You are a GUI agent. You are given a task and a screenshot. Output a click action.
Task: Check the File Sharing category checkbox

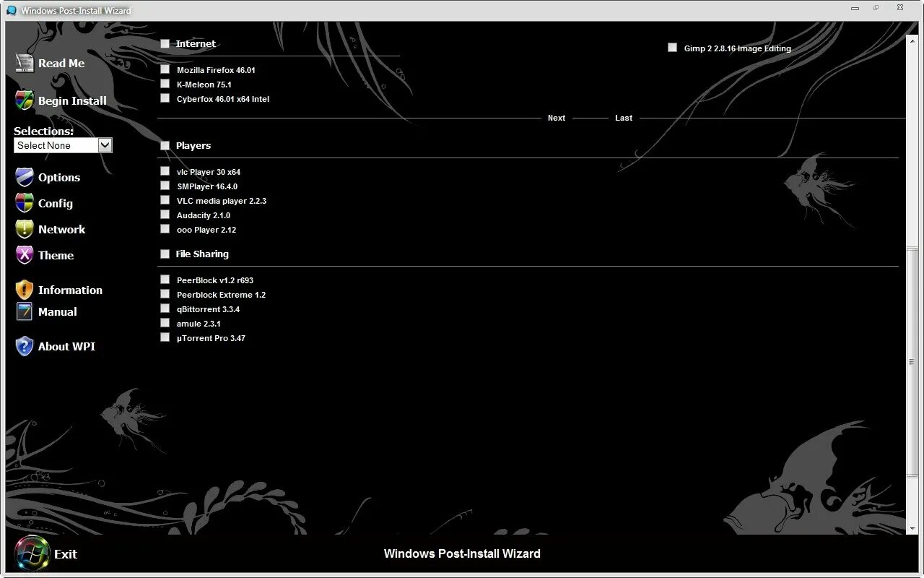[x=165, y=254]
